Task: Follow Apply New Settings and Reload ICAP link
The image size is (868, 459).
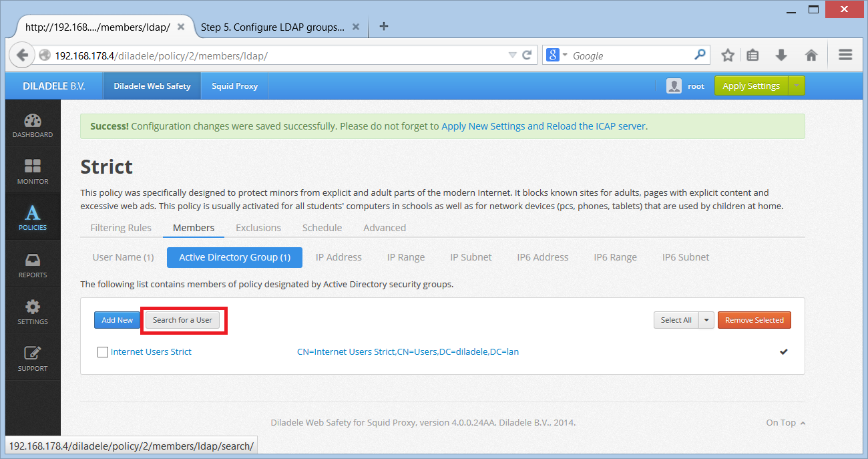Action: click(x=544, y=126)
